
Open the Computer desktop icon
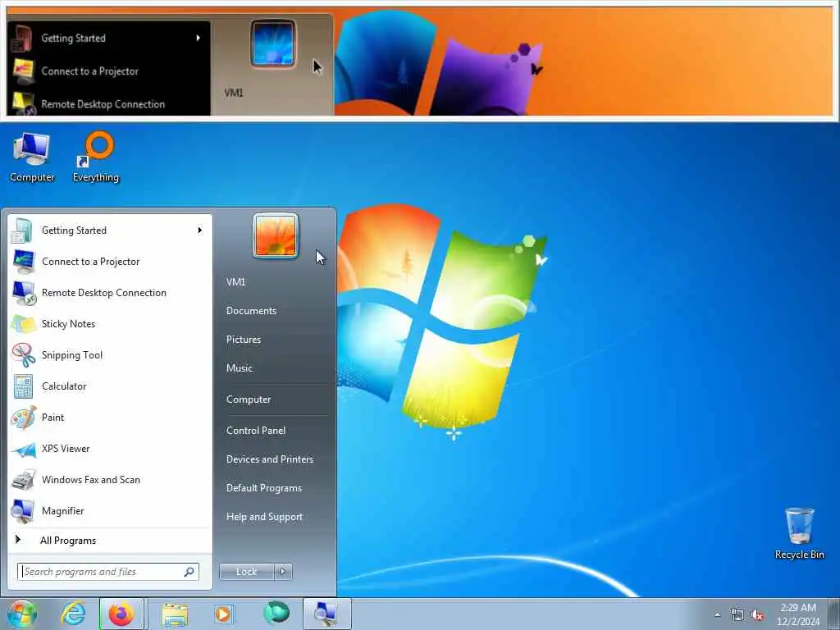click(32, 157)
